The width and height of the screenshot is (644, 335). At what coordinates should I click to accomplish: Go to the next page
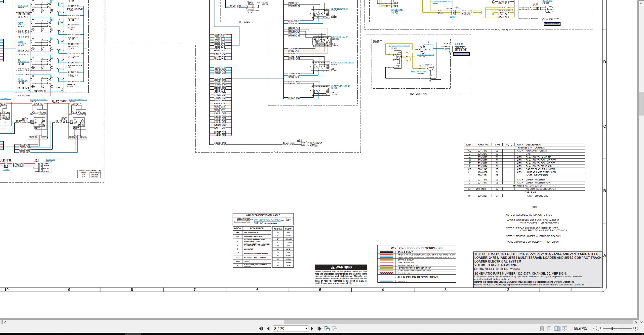312,328
